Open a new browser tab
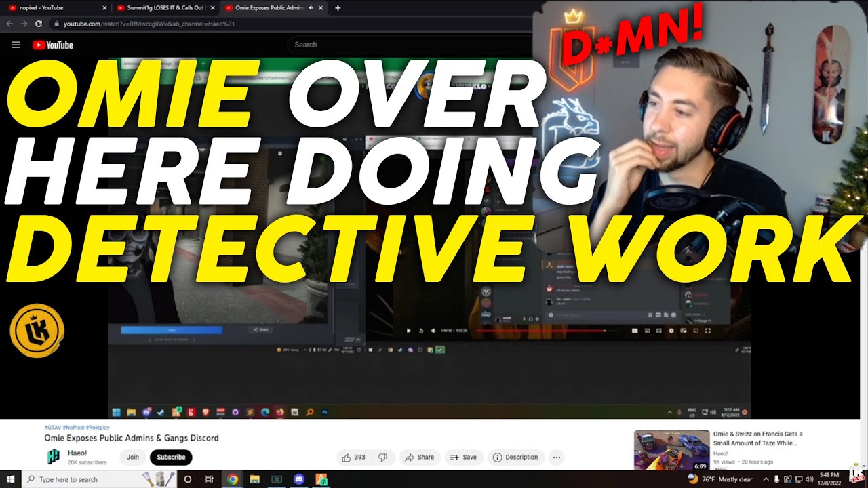The width and height of the screenshot is (868, 488). (338, 8)
